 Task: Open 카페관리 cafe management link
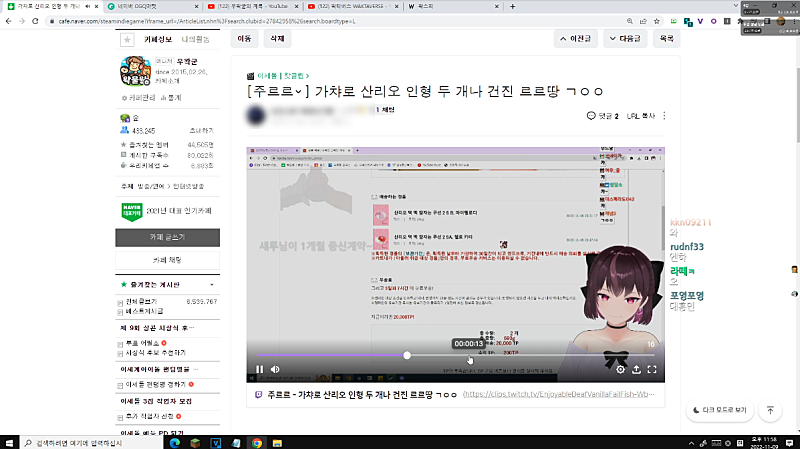pyautogui.click(x=138, y=97)
